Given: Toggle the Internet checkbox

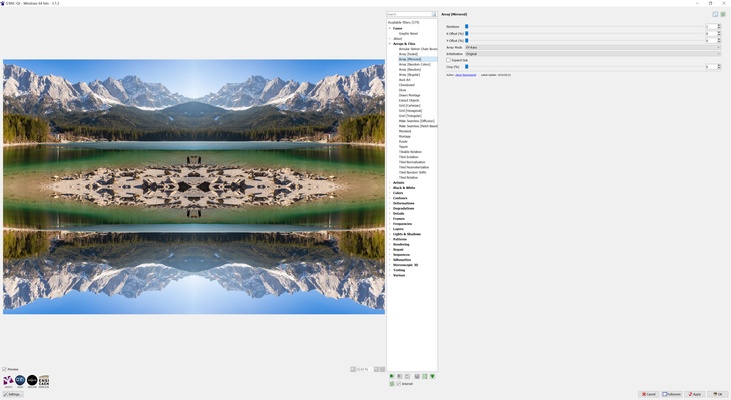Looking at the screenshot, I should (399, 384).
